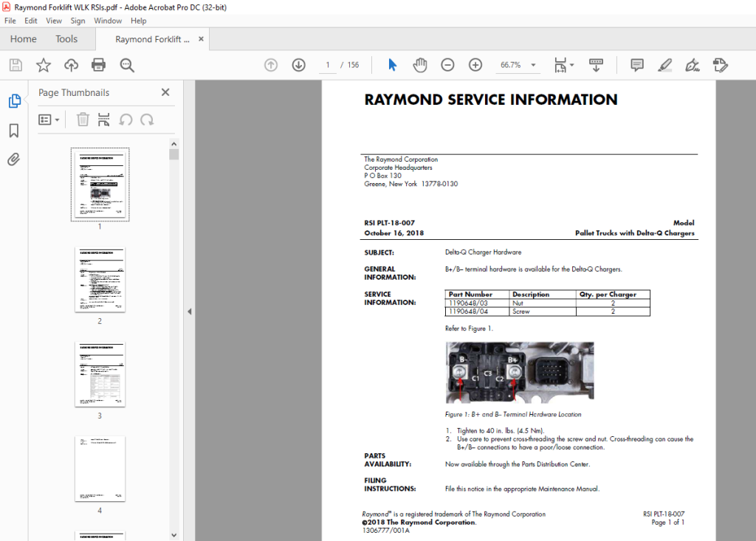Switch to the Home tab
The width and height of the screenshot is (756, 541).
point(23,39)
